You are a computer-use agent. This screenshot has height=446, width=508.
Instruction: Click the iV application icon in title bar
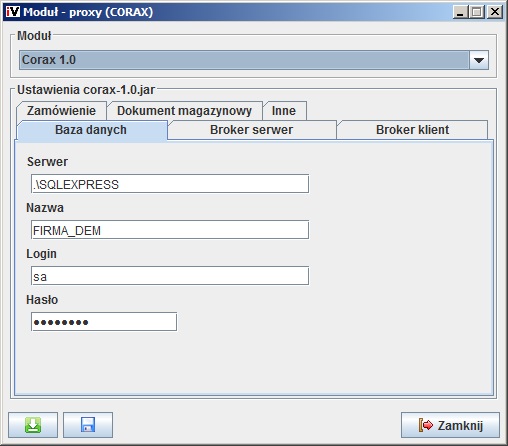pos(13,12)
